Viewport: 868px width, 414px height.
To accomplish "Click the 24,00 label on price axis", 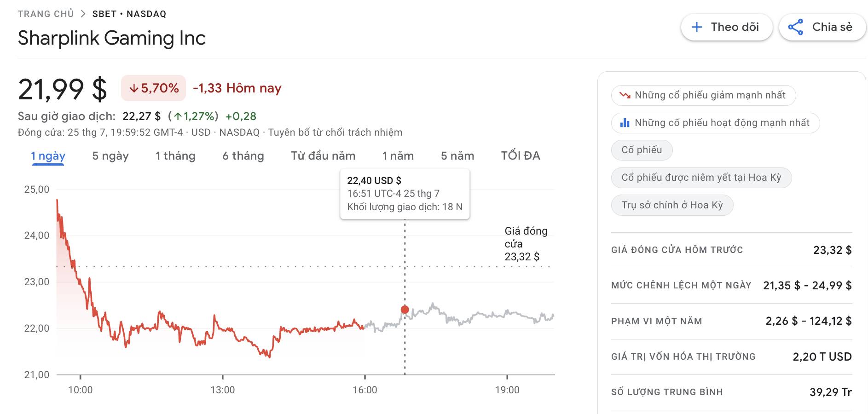I will [x=37, y=236].
